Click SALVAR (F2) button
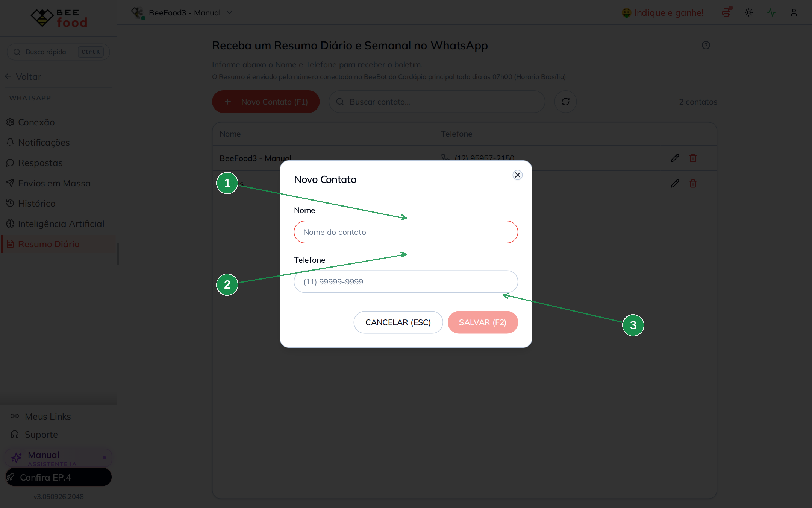Viewport: 812px width, 508px height. 483,322
